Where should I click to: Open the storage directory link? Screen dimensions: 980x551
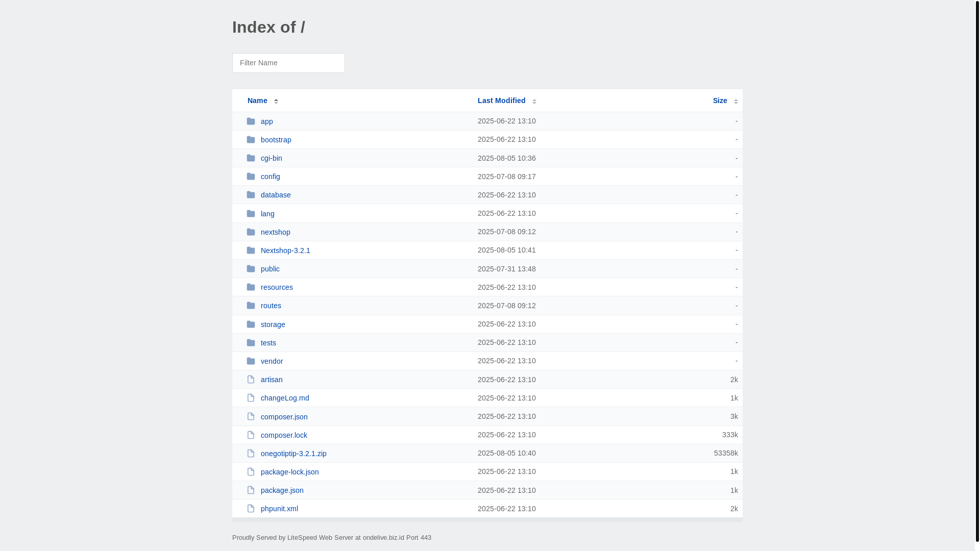pos(273,324)
